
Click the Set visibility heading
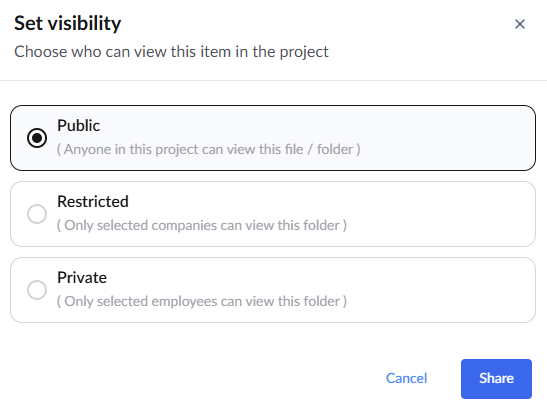click(68, 23)
